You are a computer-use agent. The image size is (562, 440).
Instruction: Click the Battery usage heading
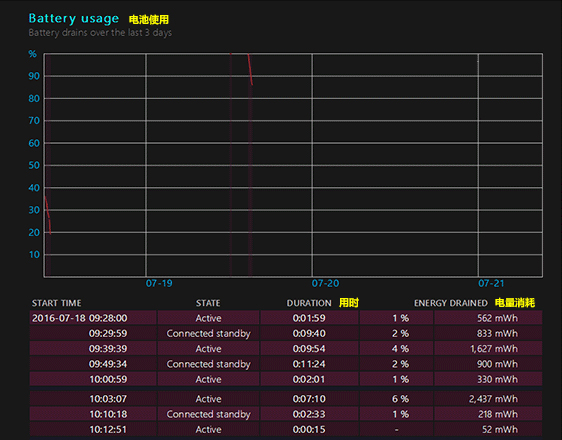point(73,18)
